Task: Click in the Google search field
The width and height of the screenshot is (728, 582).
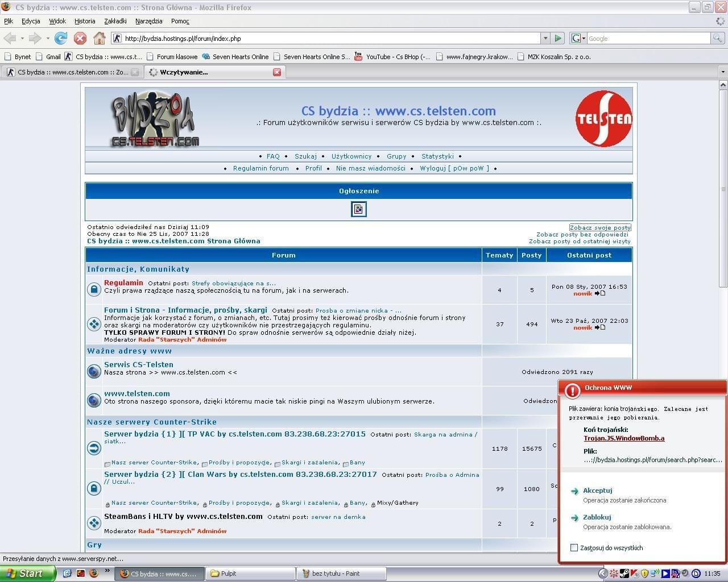Action: click(648, 38)
